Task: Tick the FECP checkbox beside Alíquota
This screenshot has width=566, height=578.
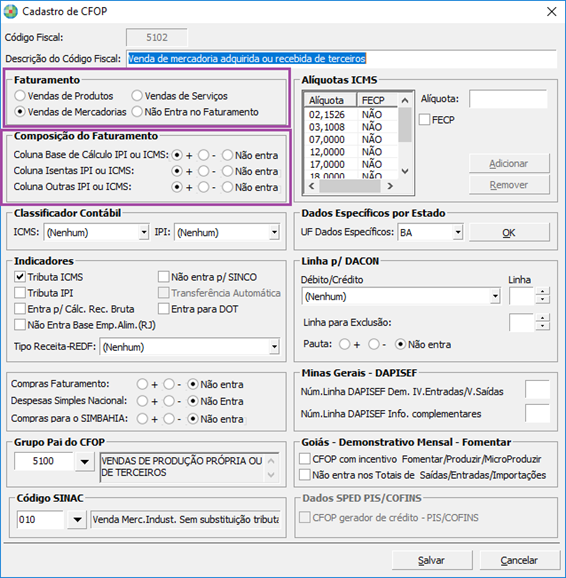Action: (x=425, y=120)
